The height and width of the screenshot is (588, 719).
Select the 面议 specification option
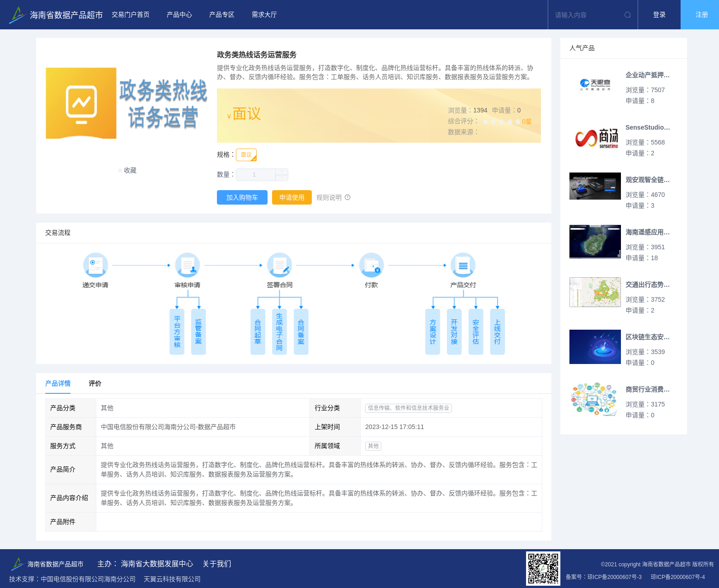point(246,155)
